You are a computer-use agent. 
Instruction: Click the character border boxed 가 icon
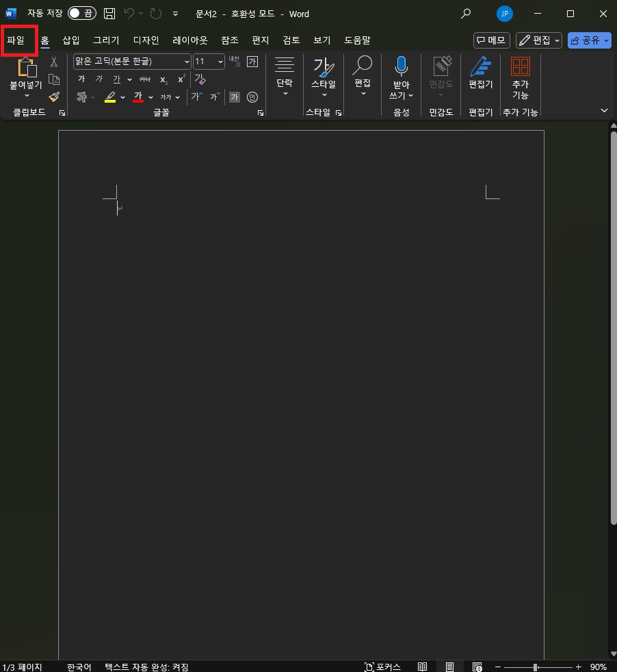pos(252,62)
